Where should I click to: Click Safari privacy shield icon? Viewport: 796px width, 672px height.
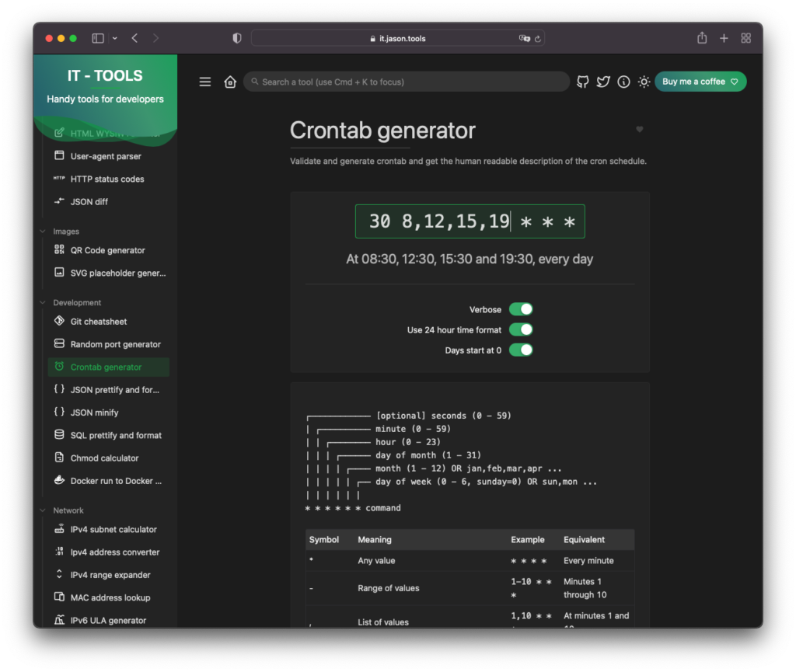(237, 38)
